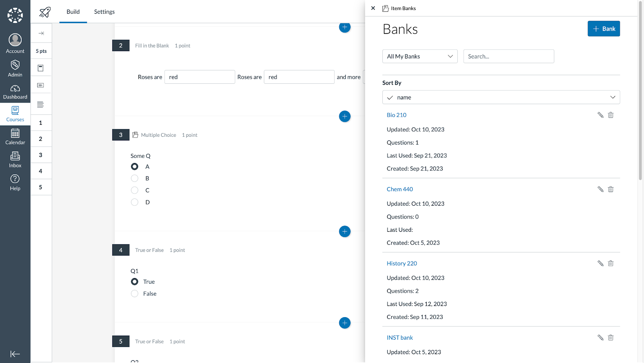Image resolution: width=644 pixels, height=363 pixels.
Task: Open the Sort By name dropdown
Action: pyautogui.click(x=501, y=97)
